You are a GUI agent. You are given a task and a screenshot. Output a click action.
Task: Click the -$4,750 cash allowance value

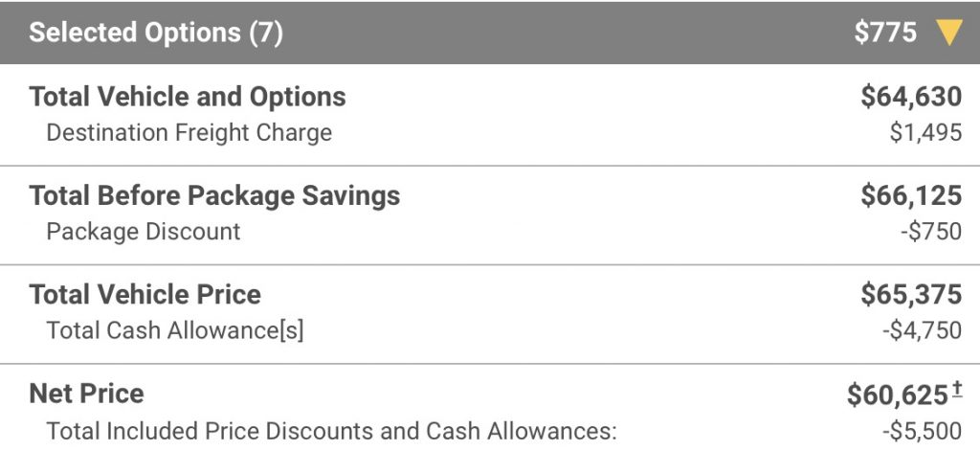coord(923,330)
